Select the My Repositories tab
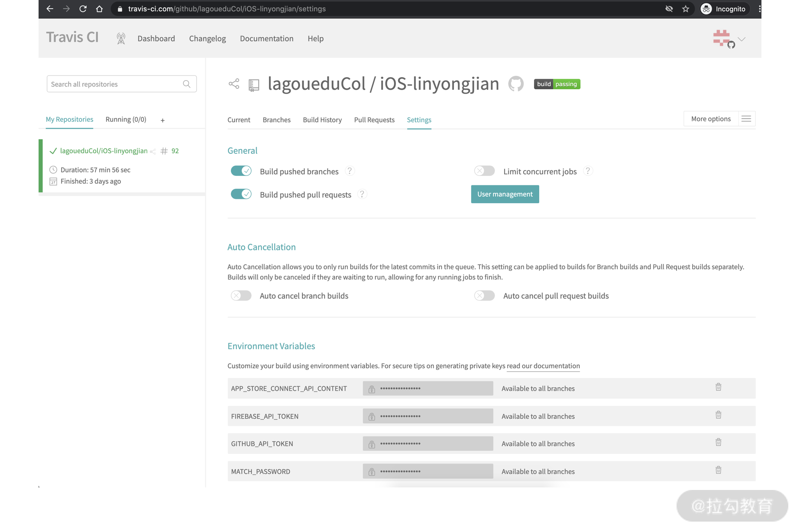Viewport: 800px width, 532px height. pos(69,119)
